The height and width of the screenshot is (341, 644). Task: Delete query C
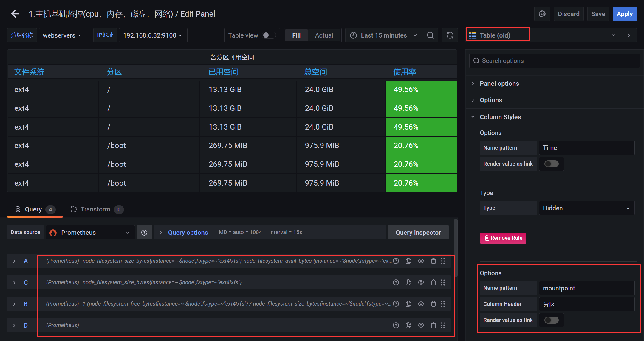(x=434, y=282)
